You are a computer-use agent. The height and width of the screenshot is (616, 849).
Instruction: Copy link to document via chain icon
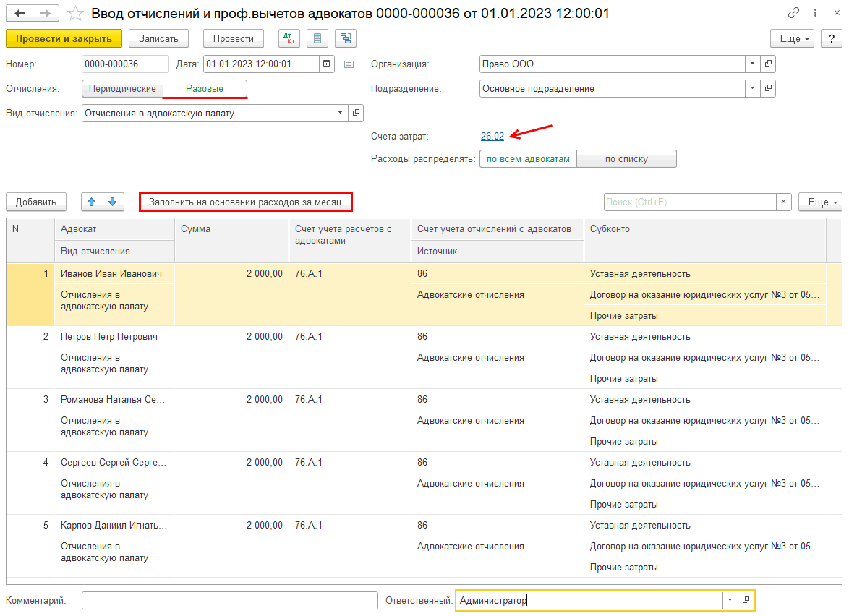[794, 13]
